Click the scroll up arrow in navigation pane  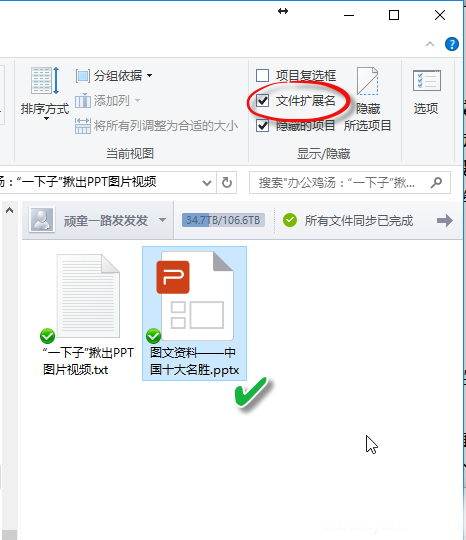click(9, 210)
